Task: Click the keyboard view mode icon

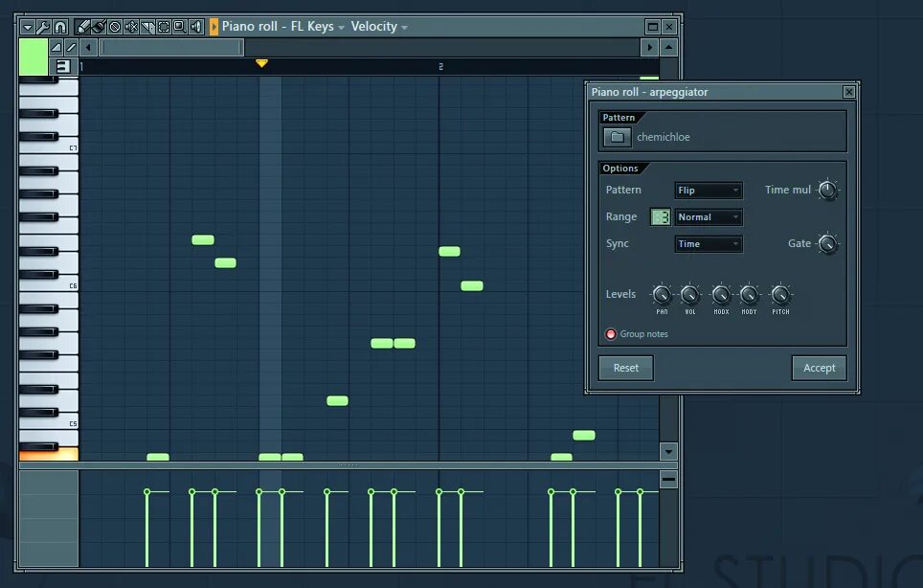Action: pos(63,66)
